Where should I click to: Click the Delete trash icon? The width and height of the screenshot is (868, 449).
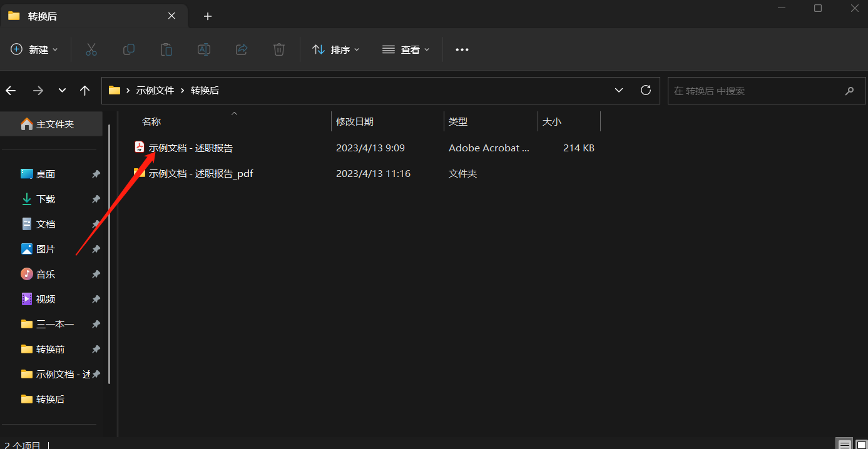tap(279, 49)
